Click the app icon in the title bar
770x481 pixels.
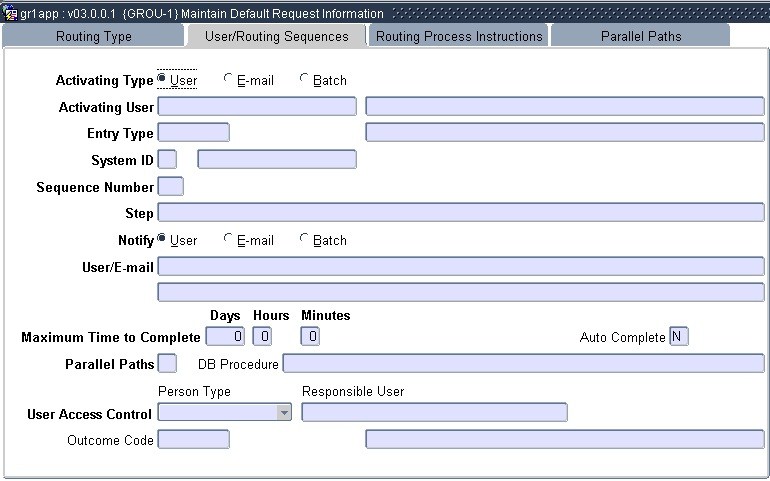tap(10, 14)
